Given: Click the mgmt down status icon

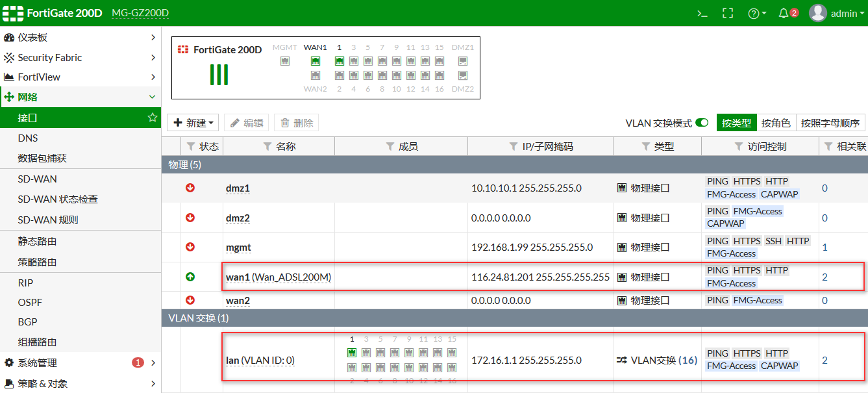Looking at the screenshot, I should coord(190,247).
